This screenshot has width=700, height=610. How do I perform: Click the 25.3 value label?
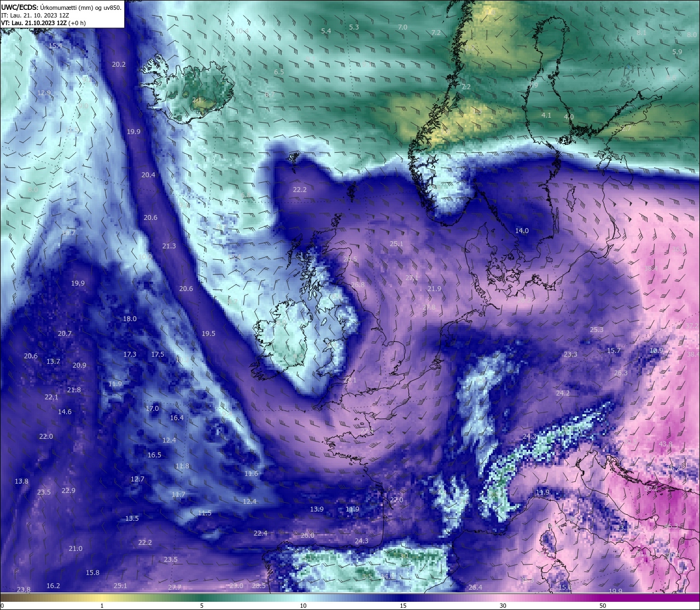[597, 330]
